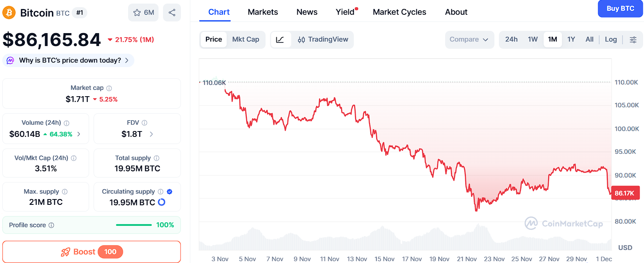The image size is (644, 263).
Task: Click the Market cap info tooltip icon
Action: pyautogui.click(x=109, y=88)
